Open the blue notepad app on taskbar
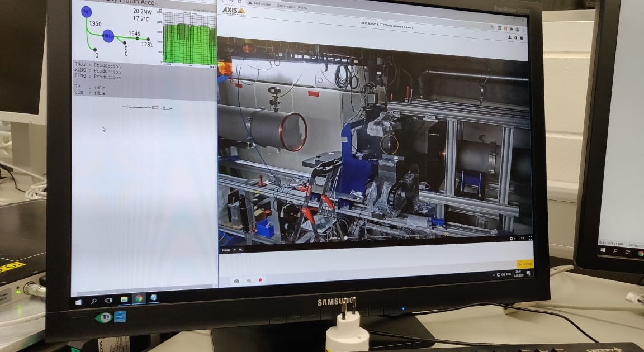Screen dimensions: 644x352 (153, 297)
